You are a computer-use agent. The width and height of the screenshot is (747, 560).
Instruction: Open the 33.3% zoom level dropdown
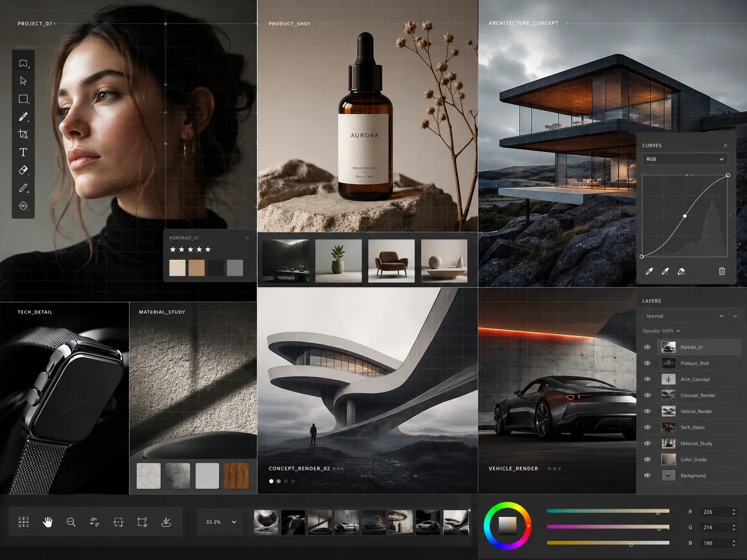coord(221,522)
